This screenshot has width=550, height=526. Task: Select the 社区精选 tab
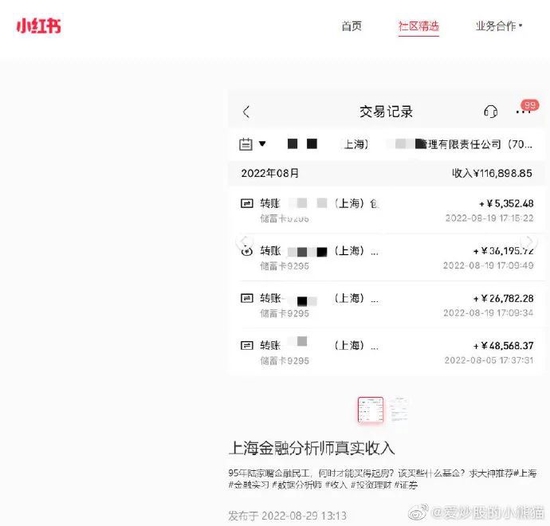[418, 26]
